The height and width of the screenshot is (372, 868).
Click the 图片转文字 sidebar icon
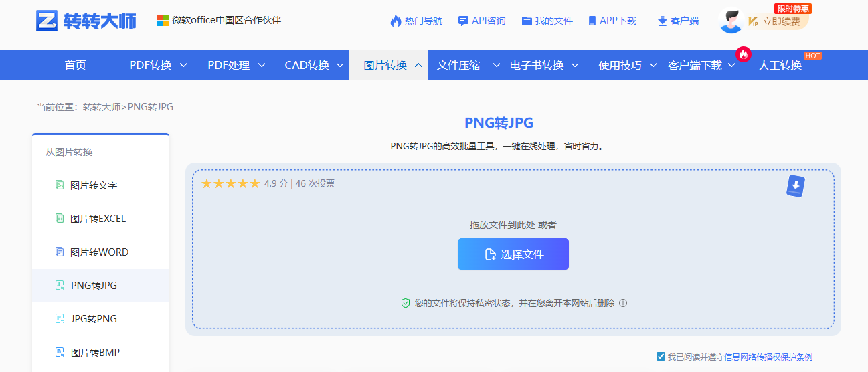pos(60,185)
